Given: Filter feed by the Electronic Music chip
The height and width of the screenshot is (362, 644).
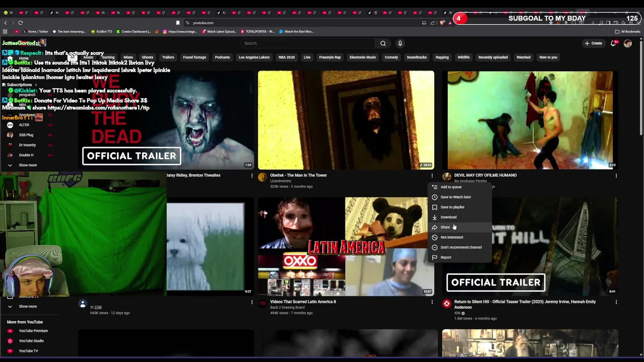Looking at the screenshot, I should click(363, 57).
